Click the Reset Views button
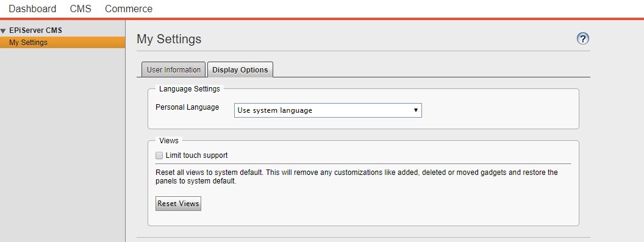 pyautogui.click(x=178, y=204)
